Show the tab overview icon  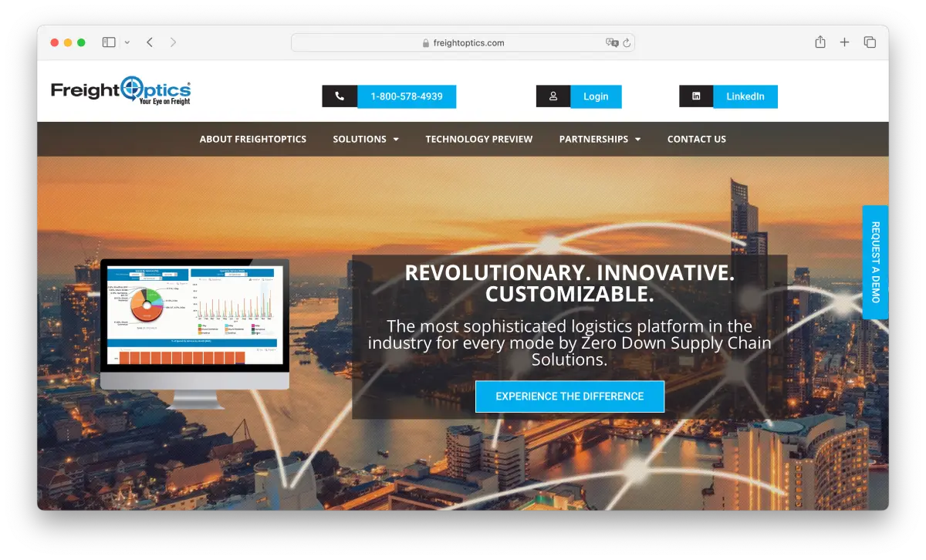[x=870, y=42]
